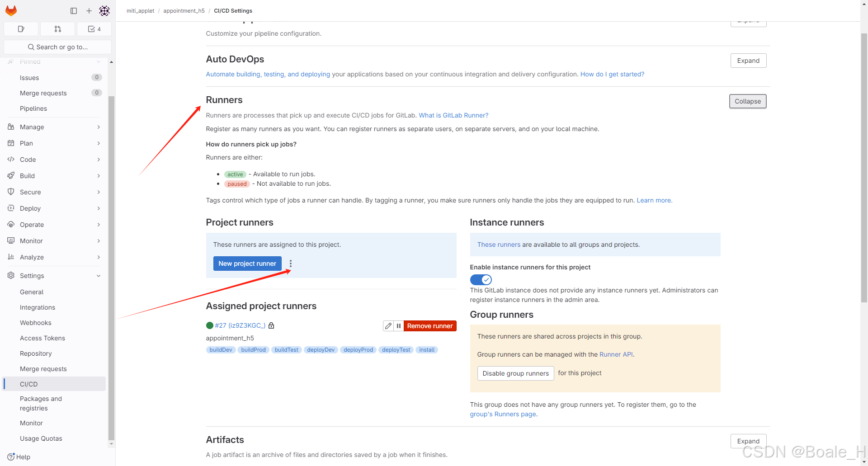868x466 pixels.
Task: Open Usage Quotas settings
Action: tap(54, 438)
